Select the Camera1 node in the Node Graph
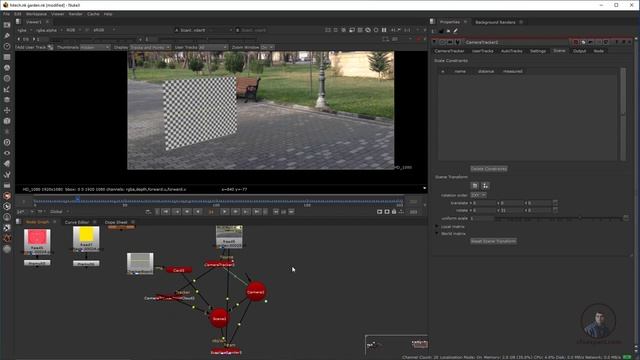Image resolution: width=640 pixels, height=360 pixels. click(256, 292)
